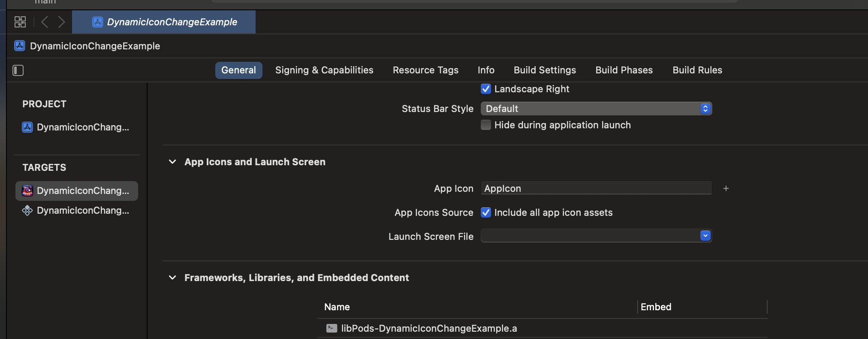This screenshot has width=868, height=339.
Task: Select the second target with the diamond icon
Action: [76, 211]
